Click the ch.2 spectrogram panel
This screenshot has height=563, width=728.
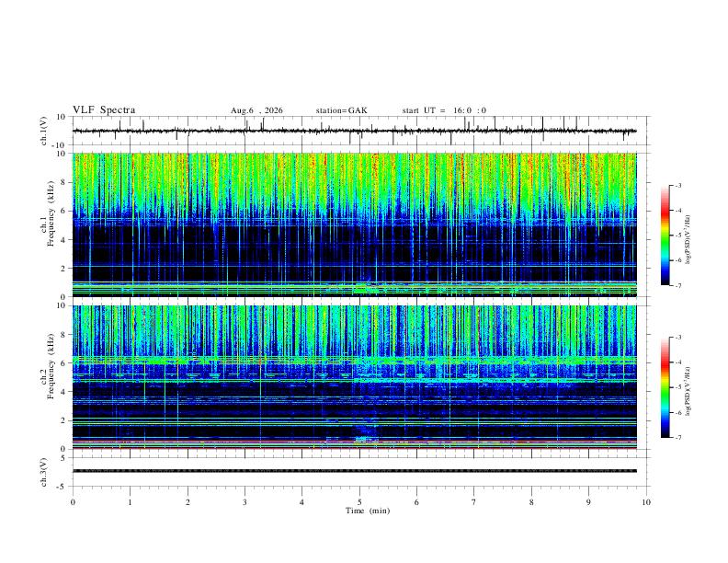pos(354,377)
